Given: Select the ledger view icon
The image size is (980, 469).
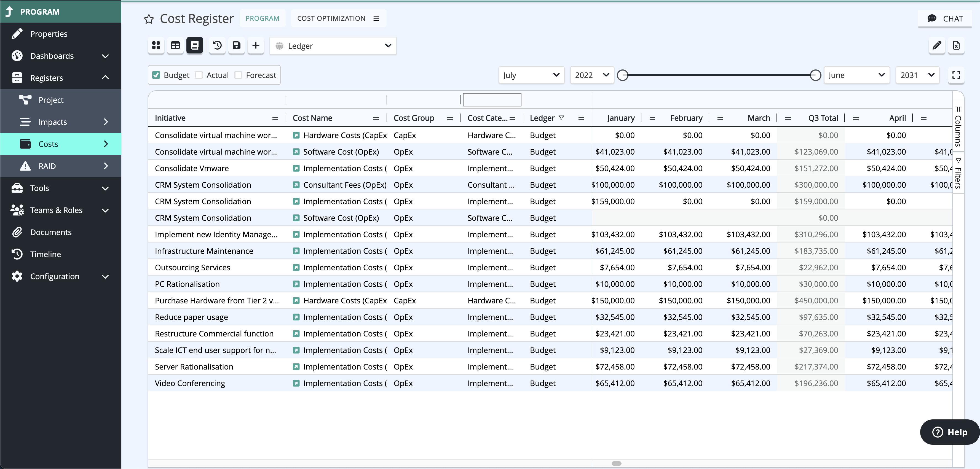Looking at the screenshot, I should [x=194, y=46].
